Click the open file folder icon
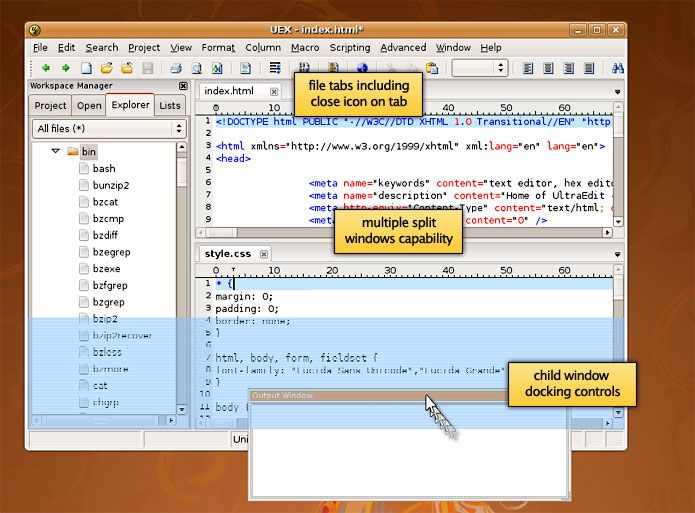The height and width of the screenshot is (513, 695). (106, 68)
